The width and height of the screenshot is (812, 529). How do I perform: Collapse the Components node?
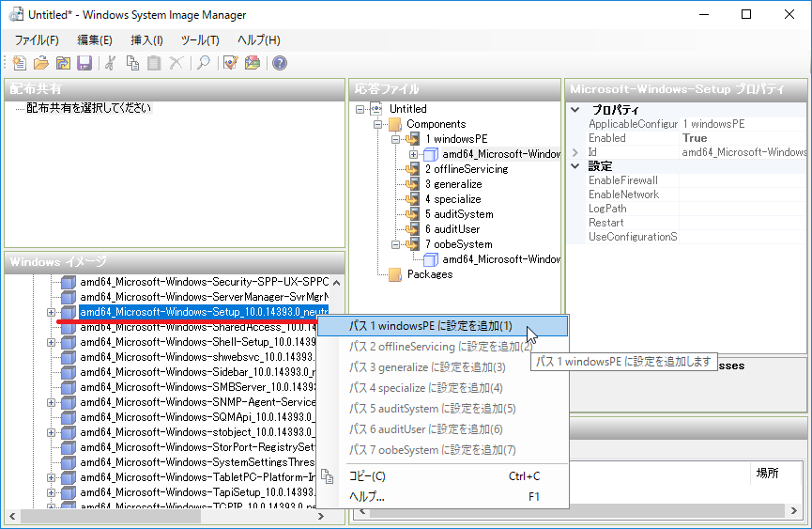click(x=378, y=124)
